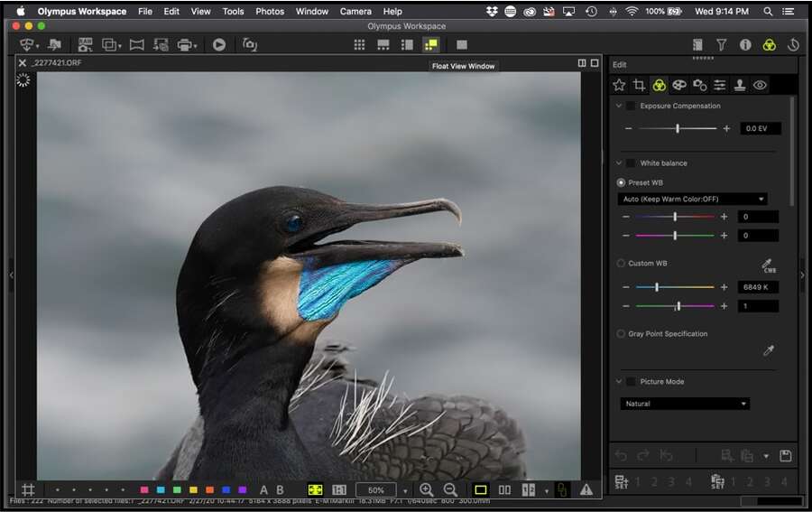The height and width of the screenshot is (512, 812).
Task: Click the warning triangle icon in bottom bar
Action: (x=586, y=489)
